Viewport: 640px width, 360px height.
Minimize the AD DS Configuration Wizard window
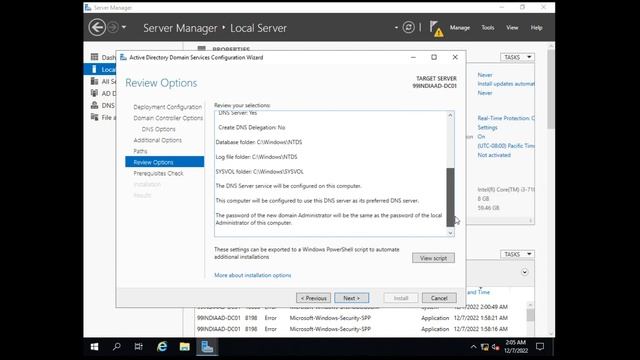(413, 57)
